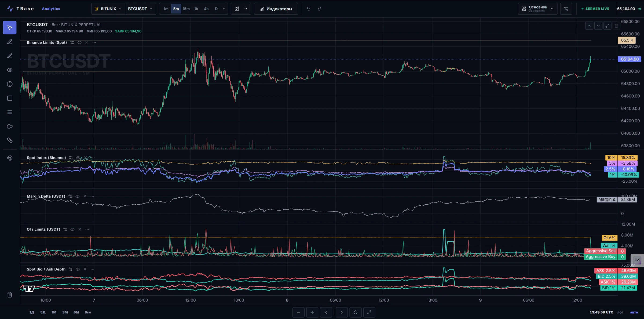Screen dimensions: 644x319
Task: Open layout settings sliders icon in header
Action: point(566,9)
